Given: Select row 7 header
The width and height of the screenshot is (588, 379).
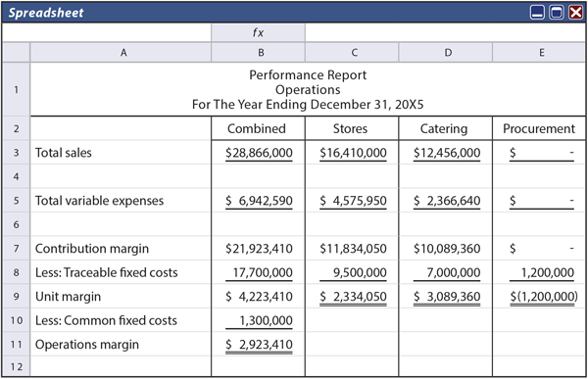Looking at the screenshot, I should point(16,249).
